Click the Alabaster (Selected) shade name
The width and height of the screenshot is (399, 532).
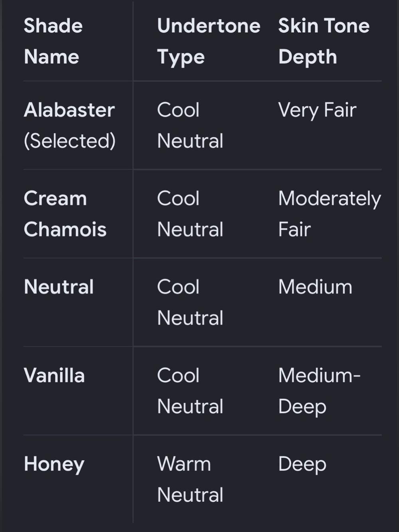click(x=70, y=125)
